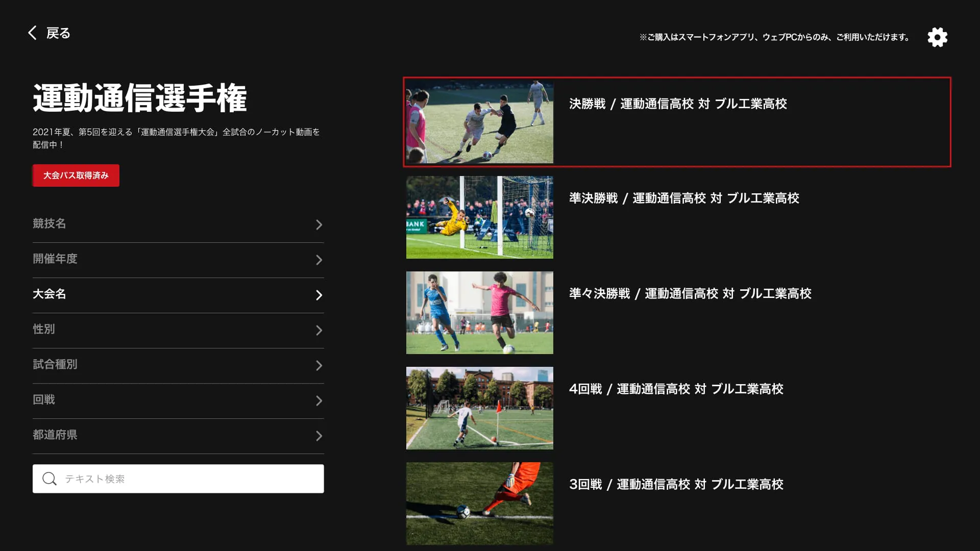The height and width of the screenshot is (551, 980).
Task: Play the 4回戦 corner kick thumbnail
Action: [x=479, y=408]
